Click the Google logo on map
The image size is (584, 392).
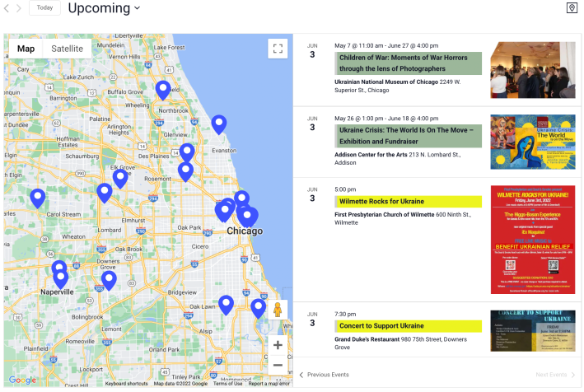click(x=22, y=380)
